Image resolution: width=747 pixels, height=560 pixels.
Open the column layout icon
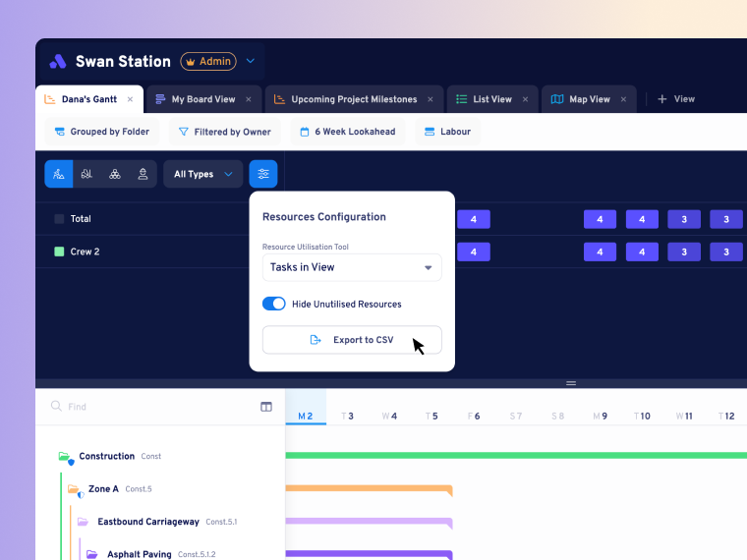pos(266,406)
